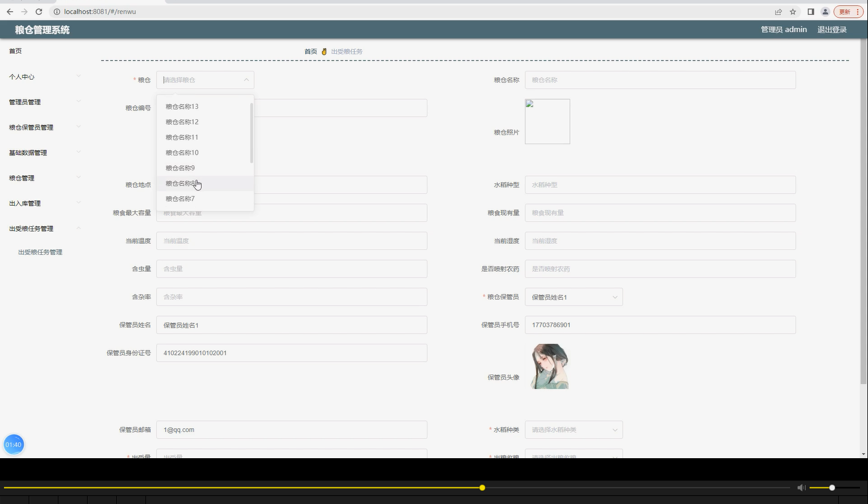This screenshot has width=868, height=504.
Task: Adjust the video volume slider
Action: coord(831,487)
